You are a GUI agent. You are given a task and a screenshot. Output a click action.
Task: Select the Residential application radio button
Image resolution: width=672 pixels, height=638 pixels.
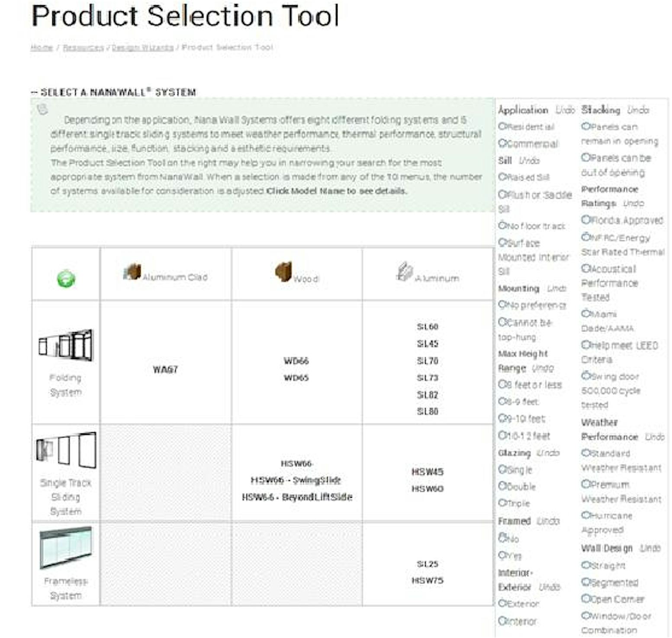pos(502,126)
